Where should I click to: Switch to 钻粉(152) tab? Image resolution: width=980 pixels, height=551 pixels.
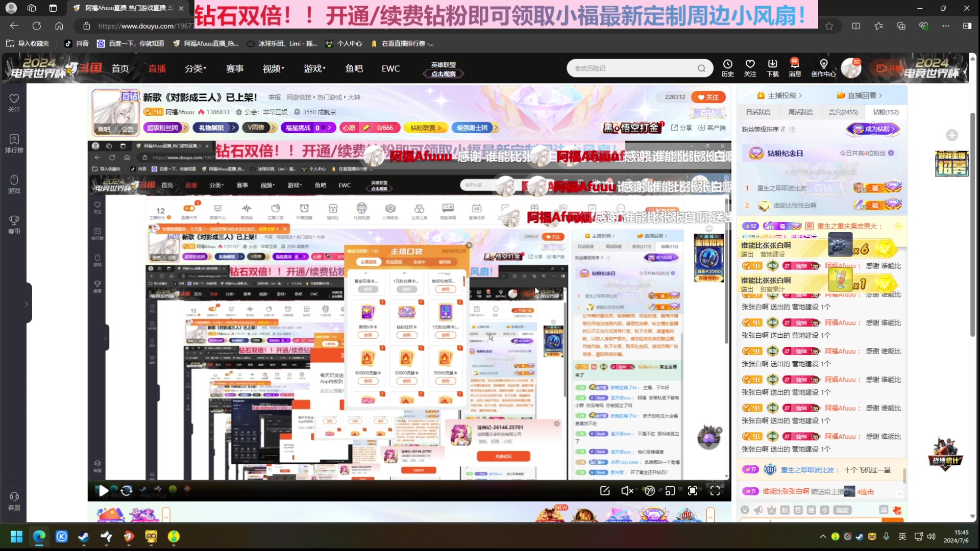click(886, 112)
